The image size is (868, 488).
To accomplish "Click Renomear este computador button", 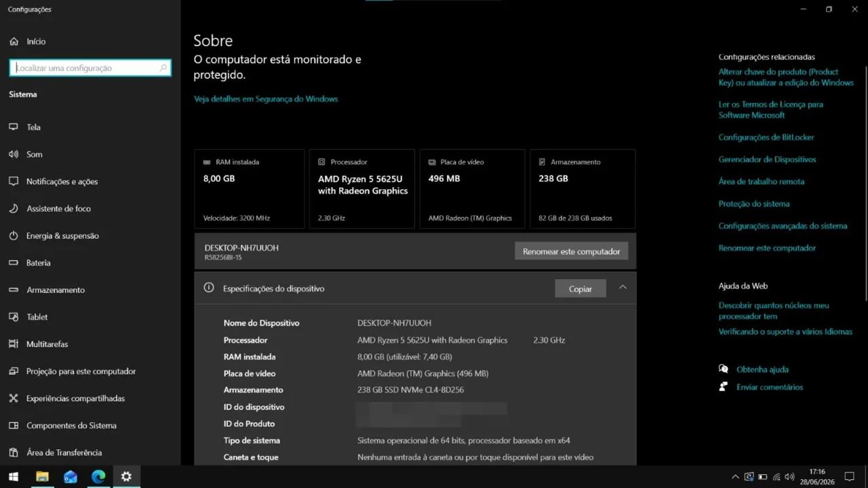I will pos(572,251).
